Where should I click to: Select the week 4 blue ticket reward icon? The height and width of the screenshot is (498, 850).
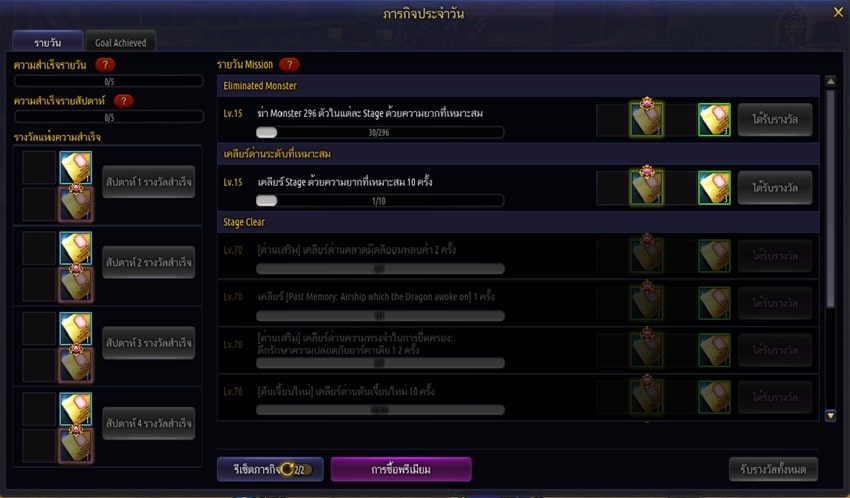click(75, 409)
